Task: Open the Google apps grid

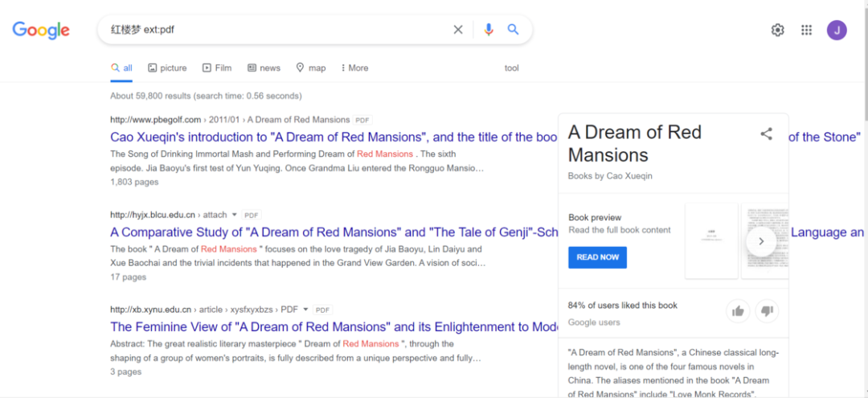Action: pos(806,30)
